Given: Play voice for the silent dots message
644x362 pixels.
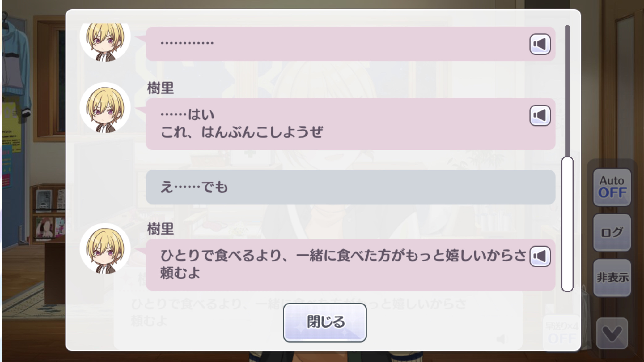Looking at the screenshot, I should [540, 44].
